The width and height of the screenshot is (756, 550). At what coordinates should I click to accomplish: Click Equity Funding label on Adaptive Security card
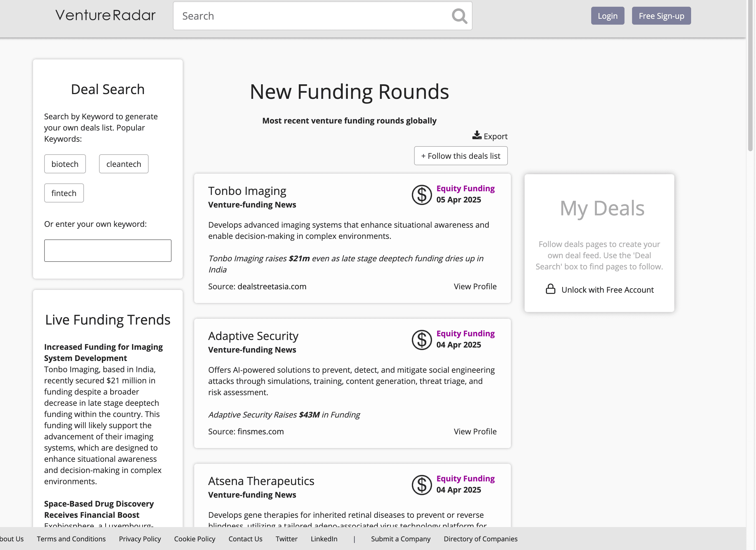465,333
